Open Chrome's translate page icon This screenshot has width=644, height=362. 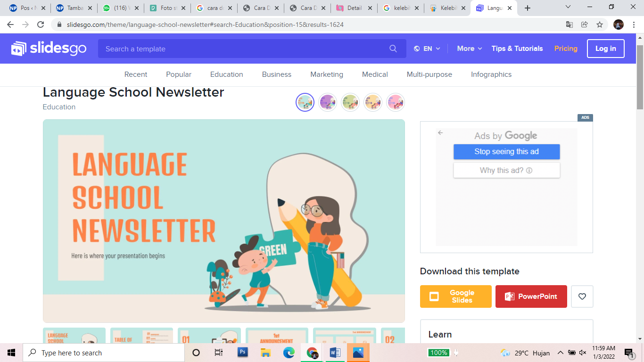pos(570,24)
